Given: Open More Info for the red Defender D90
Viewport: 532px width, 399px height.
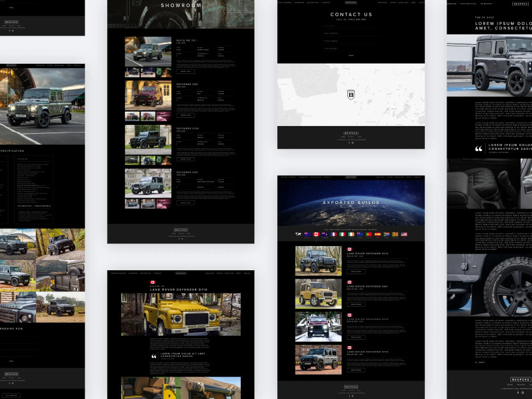Looking at the screenshot, I should coord(185,115).
